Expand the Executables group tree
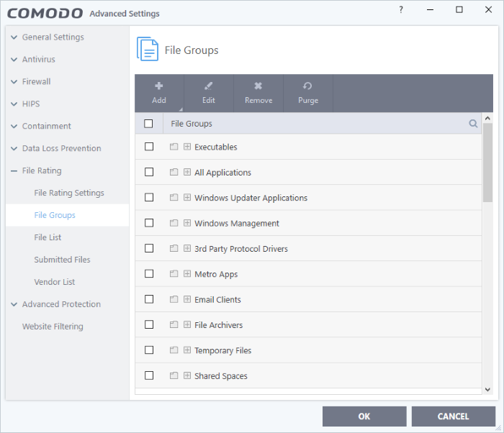 click(x=187, y=147)
